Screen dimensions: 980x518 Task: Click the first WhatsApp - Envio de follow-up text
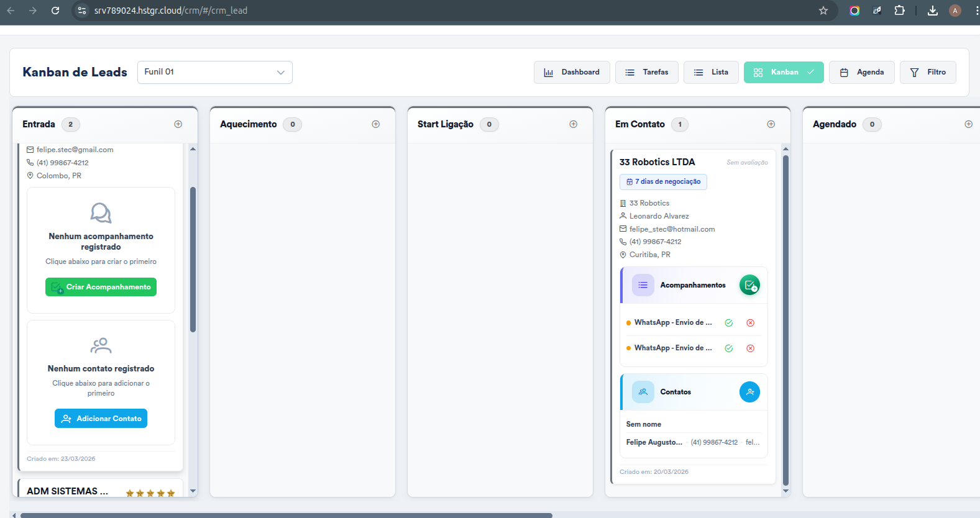tap(673, 323)
